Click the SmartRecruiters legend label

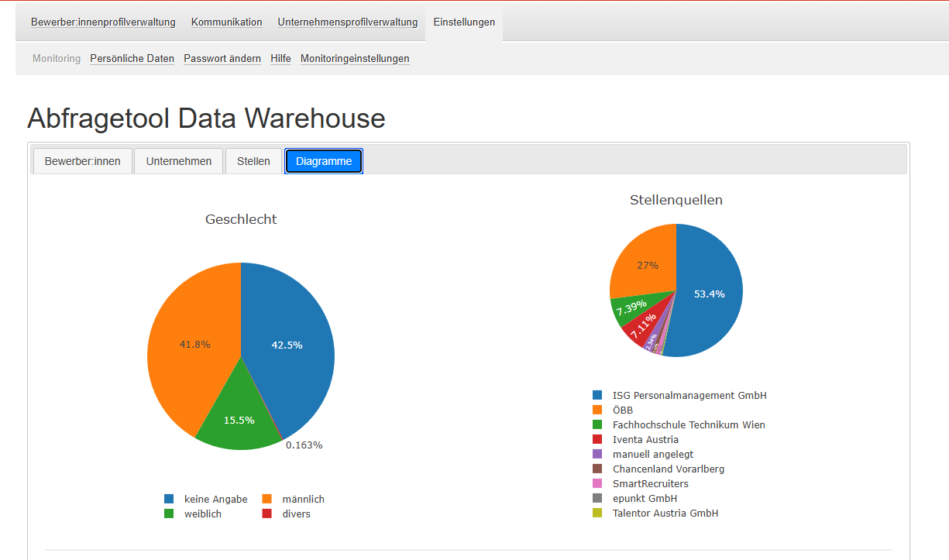[x=651, y=483]
